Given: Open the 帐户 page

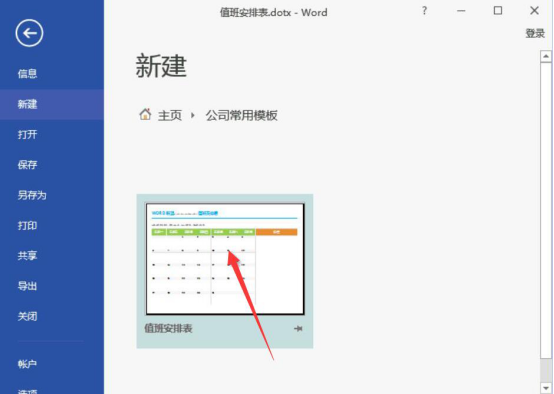Looking at the screenshot, I should [x=28, y=364].
